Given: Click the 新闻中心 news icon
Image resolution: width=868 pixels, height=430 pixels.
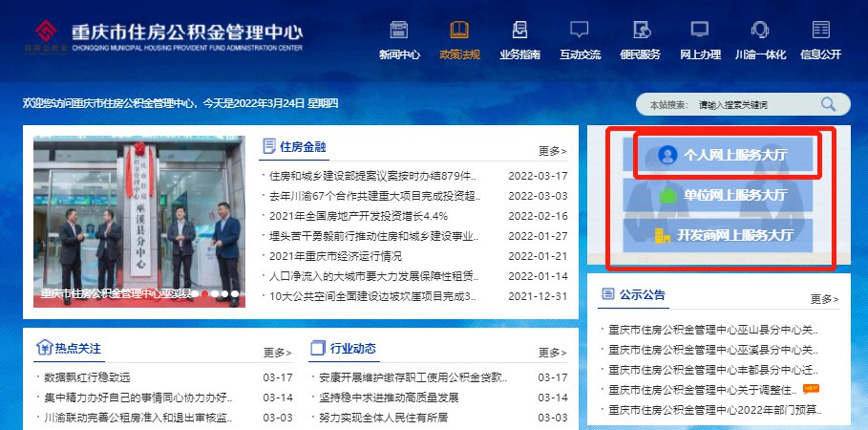Looking at the screenshot, I should pyautogui.click(x=398, y=31).
